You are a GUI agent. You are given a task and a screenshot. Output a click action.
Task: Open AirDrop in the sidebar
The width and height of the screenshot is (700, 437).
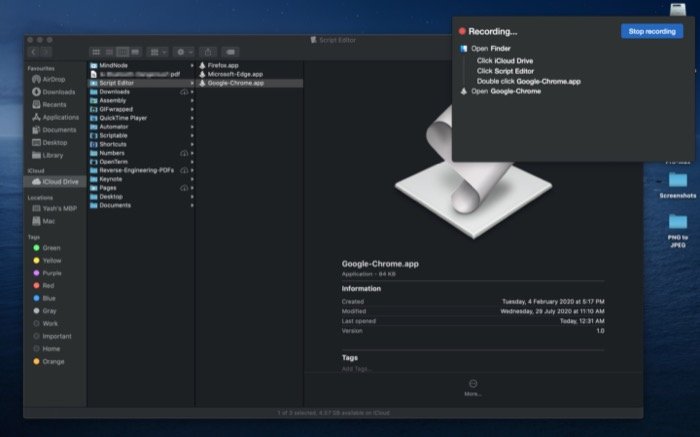49,79
